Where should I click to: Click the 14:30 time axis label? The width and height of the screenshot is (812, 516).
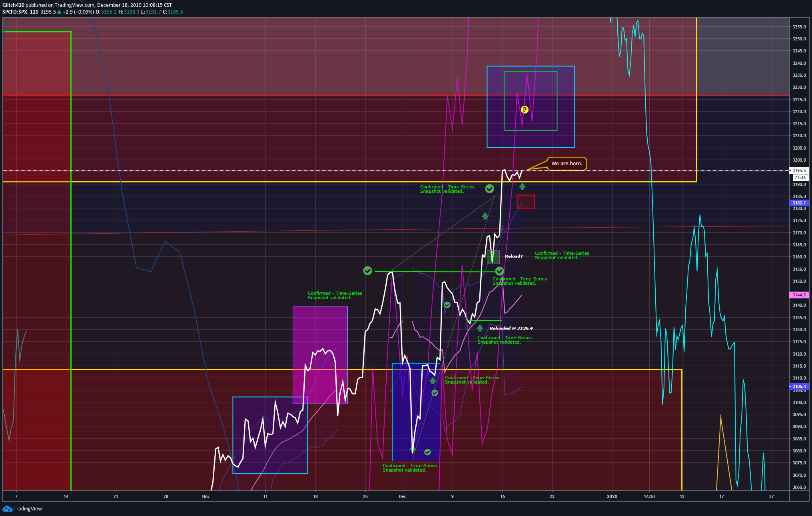point(649,496)
